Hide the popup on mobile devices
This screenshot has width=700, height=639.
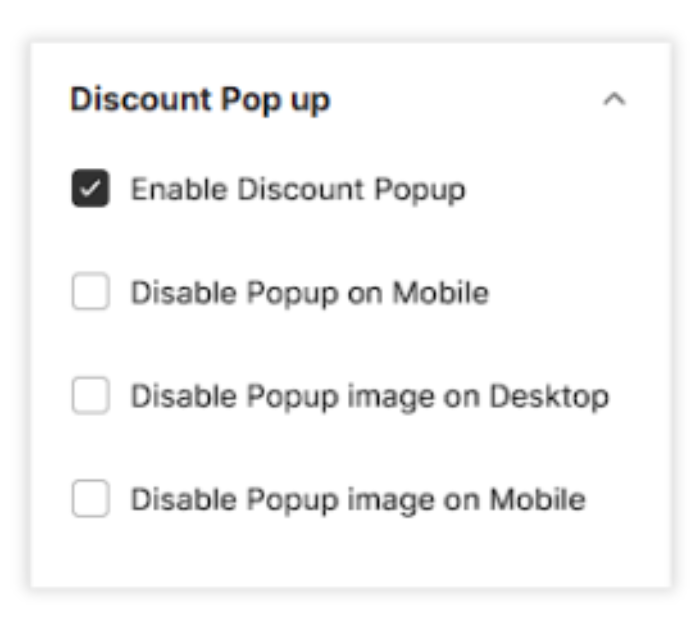coord(90,293)
